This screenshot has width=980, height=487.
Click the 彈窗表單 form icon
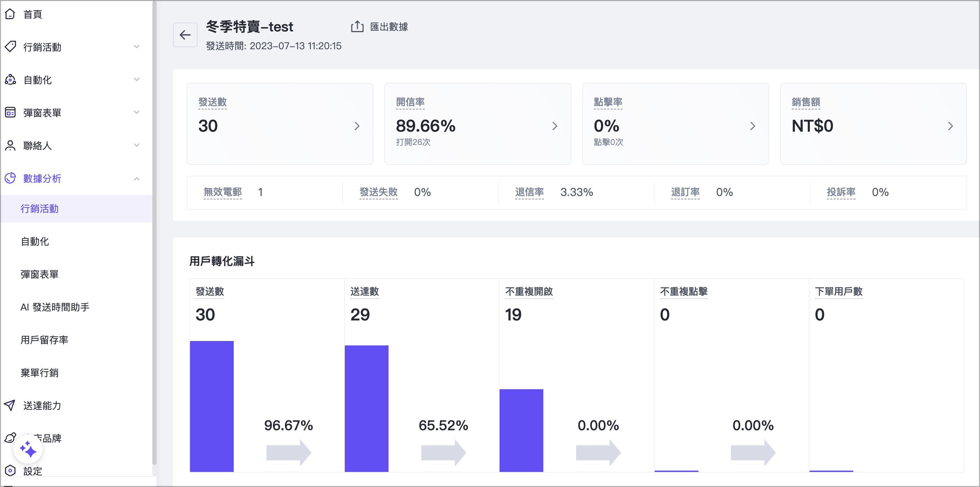10,112
